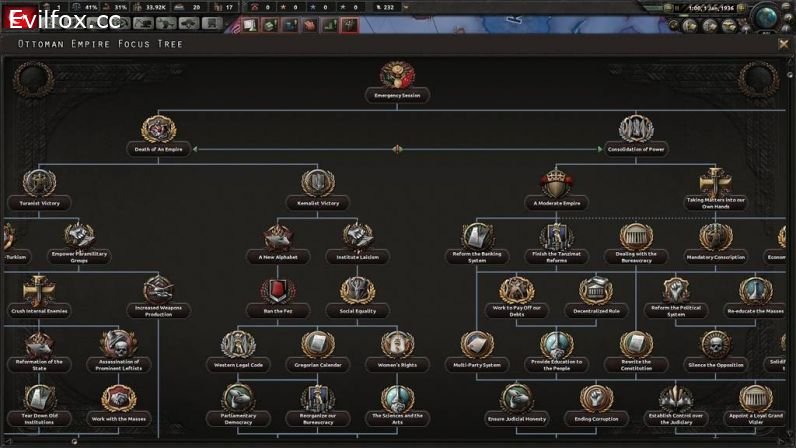Image resolution: width=796 pixels, height=448 pixels.
Task: Click the Social Equality focus label
Action: 357,311
